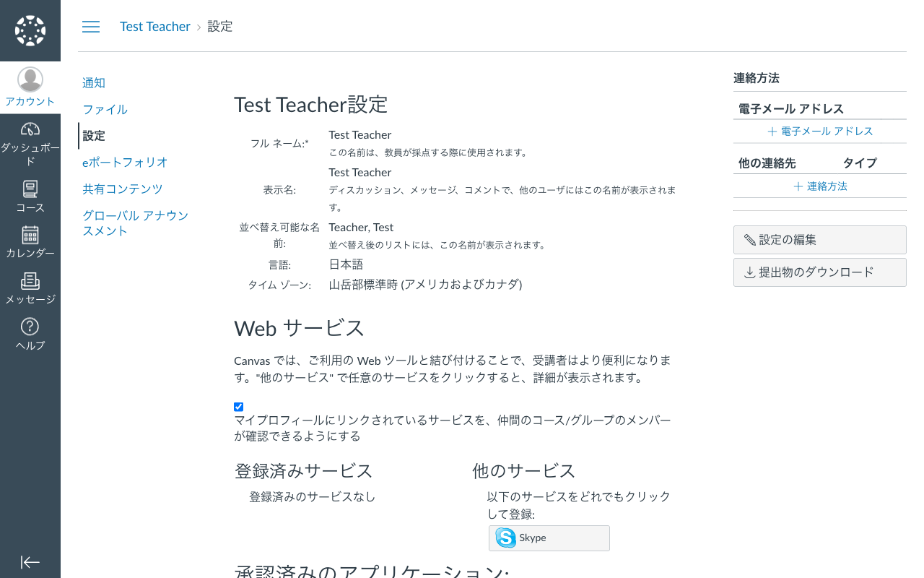Add a new 連絡方法 contact method

819,186
